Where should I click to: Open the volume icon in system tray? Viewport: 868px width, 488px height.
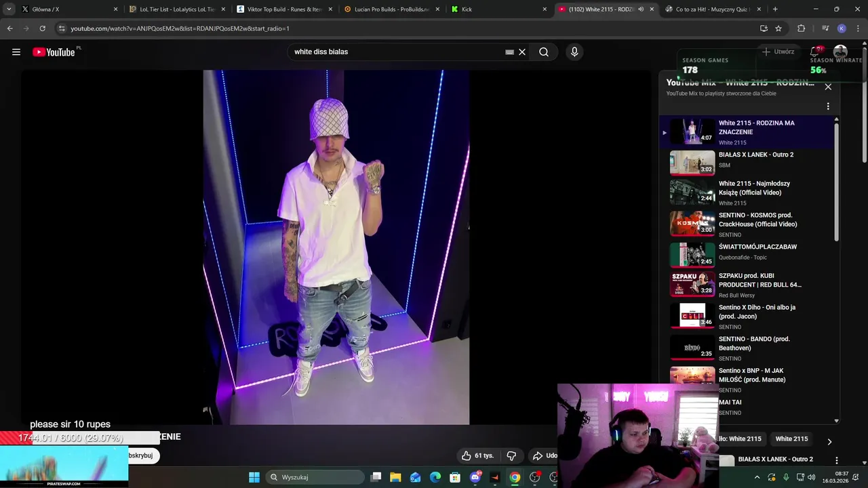pyautogui.click(x=812, y=477)
